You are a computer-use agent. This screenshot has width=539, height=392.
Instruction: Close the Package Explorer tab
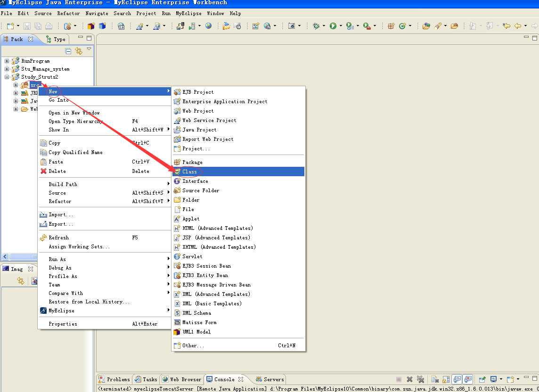31,39
